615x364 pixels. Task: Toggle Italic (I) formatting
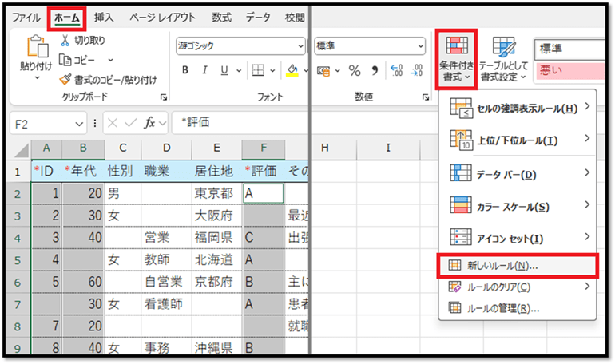point(205,70)
